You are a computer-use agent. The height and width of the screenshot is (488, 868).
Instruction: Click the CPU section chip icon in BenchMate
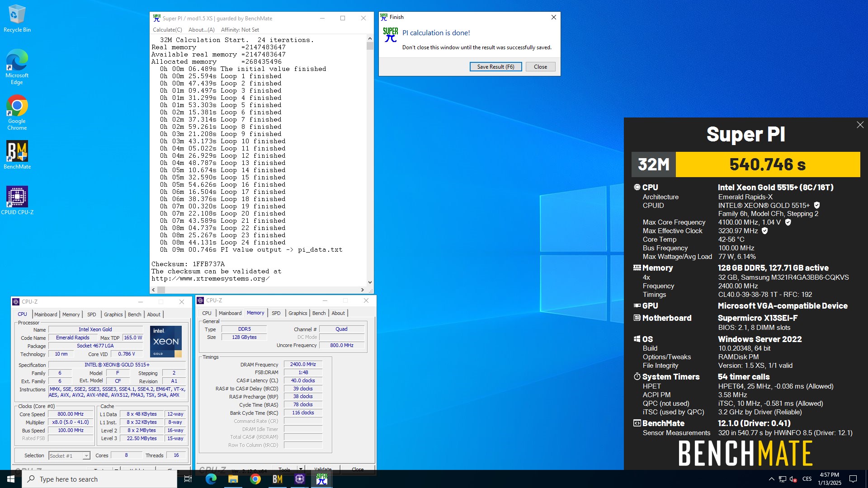tap(637, 187)
